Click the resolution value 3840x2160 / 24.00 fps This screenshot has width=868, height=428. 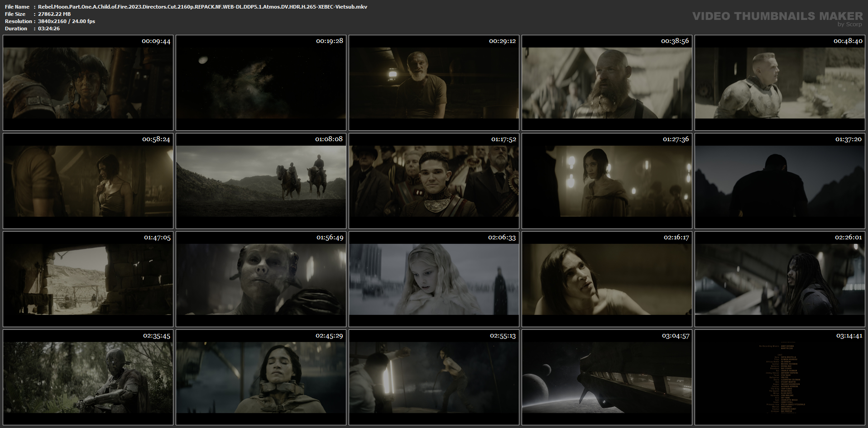67,21
